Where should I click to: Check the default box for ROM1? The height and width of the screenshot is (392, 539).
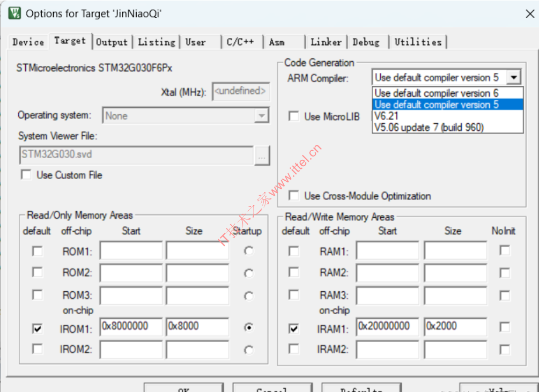[x=38, y=251]
